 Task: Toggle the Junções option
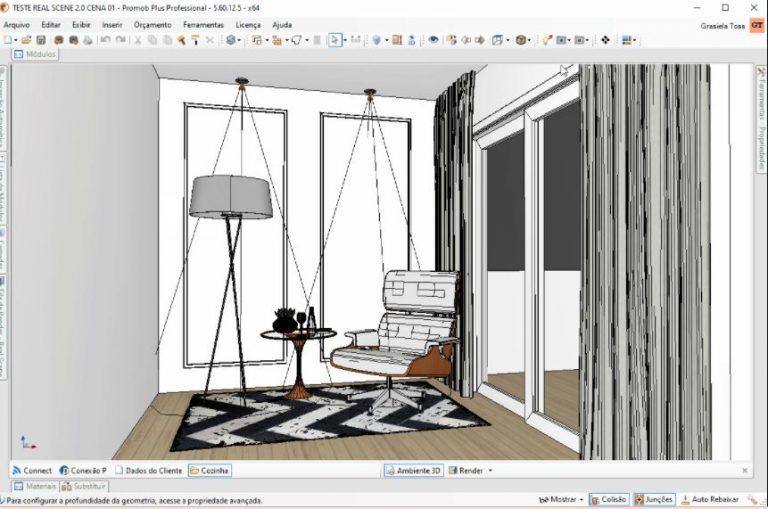point(653,499)
